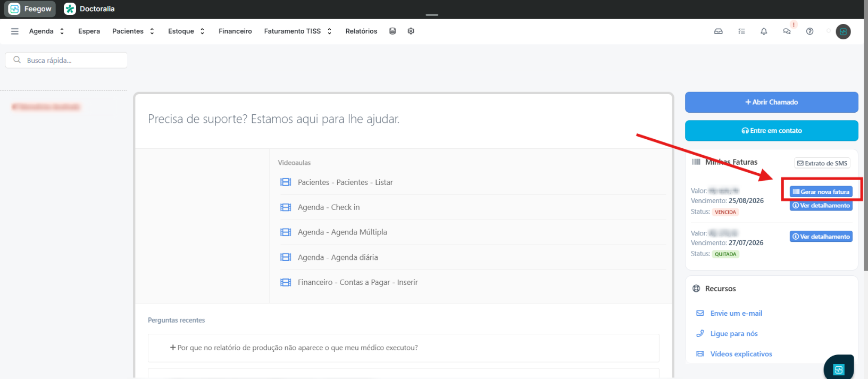Click Gerar nova fatura button

click(x=821, y=192)
